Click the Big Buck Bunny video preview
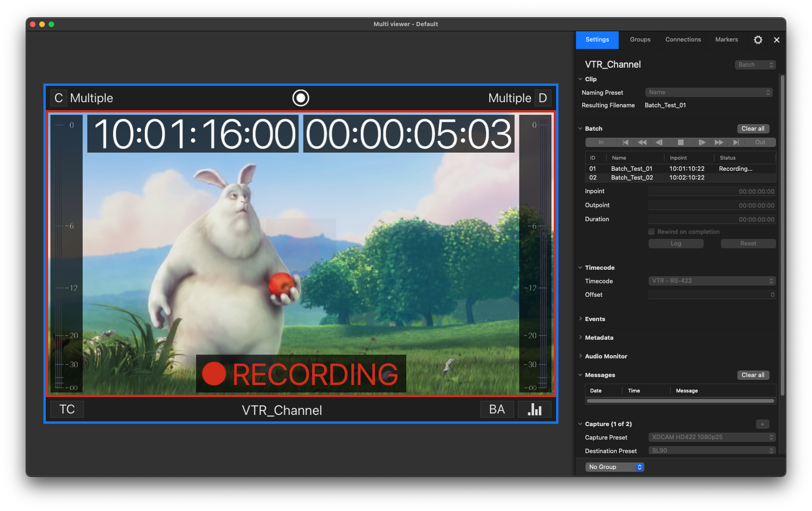812x511 pixels. coord(301,253)
